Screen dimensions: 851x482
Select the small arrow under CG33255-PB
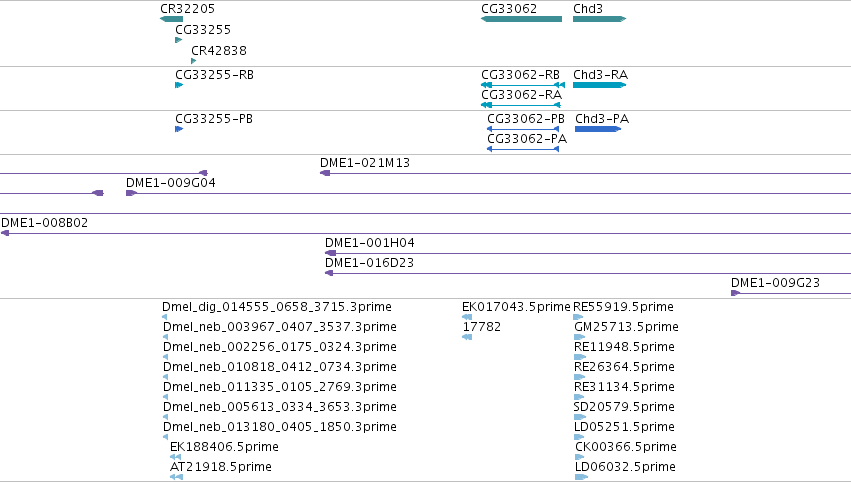[179, 129]
